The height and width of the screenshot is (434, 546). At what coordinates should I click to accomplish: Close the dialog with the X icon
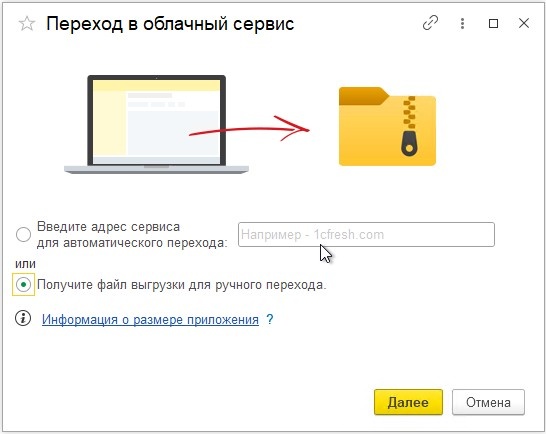(523, 23)
